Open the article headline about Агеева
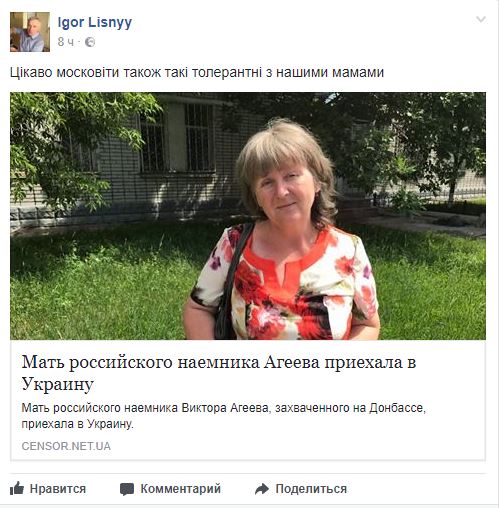 point(219,373)
